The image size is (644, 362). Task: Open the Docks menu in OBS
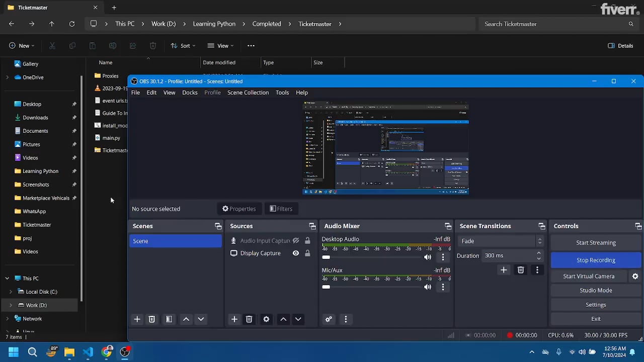point(190,93)
